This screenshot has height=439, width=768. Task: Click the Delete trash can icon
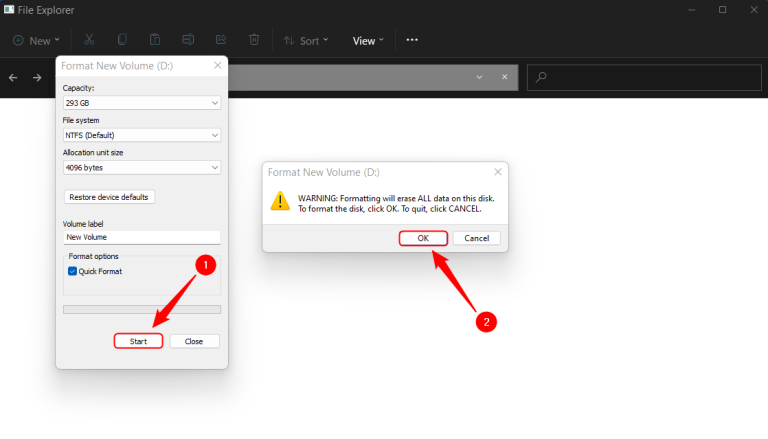click(254, 40)
